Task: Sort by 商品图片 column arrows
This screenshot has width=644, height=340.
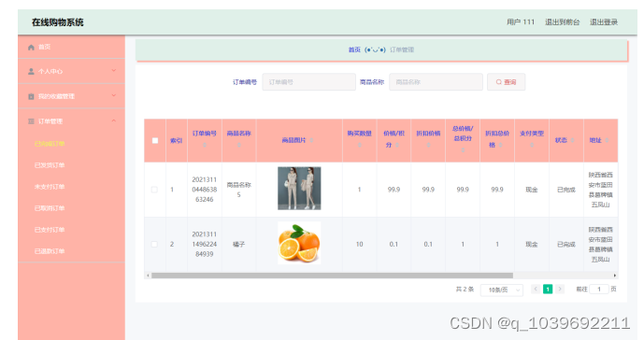Action: coord(312,140)
